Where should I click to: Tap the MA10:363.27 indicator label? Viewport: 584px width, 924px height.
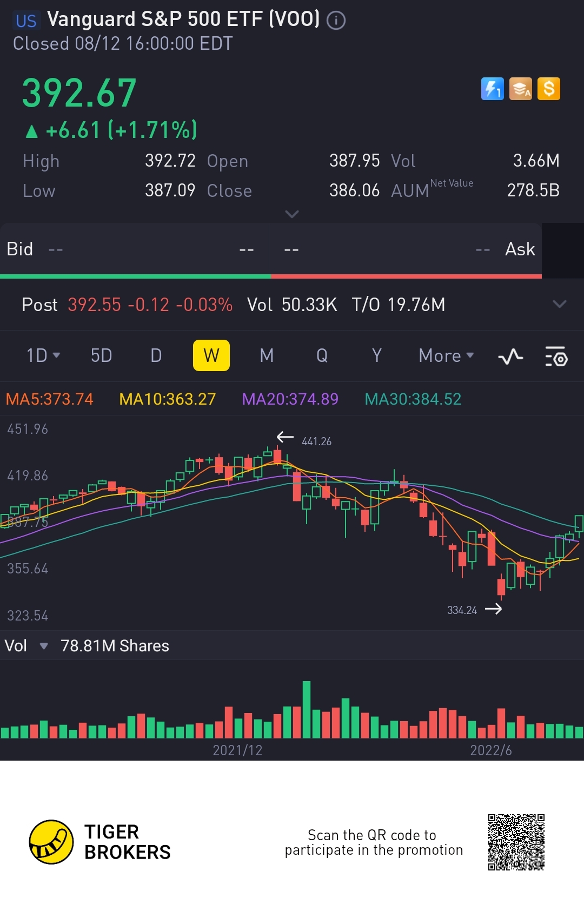point(167,399)
